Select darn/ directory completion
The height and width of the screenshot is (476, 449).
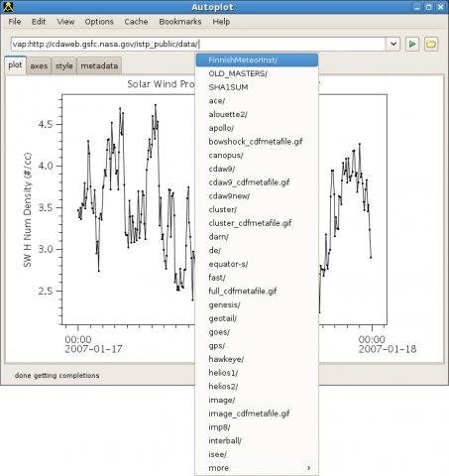(257, 237)
